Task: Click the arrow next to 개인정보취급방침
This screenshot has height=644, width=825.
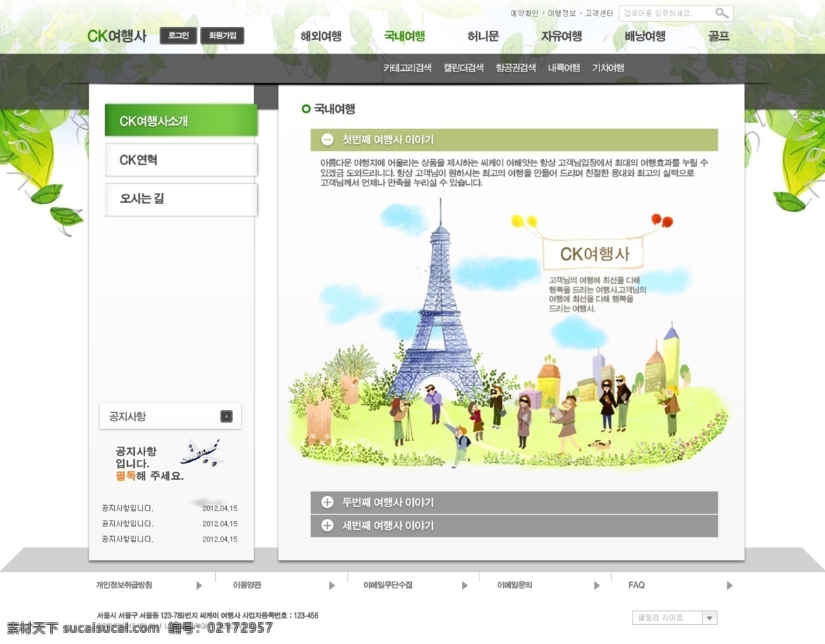Action: coord(199,586)
